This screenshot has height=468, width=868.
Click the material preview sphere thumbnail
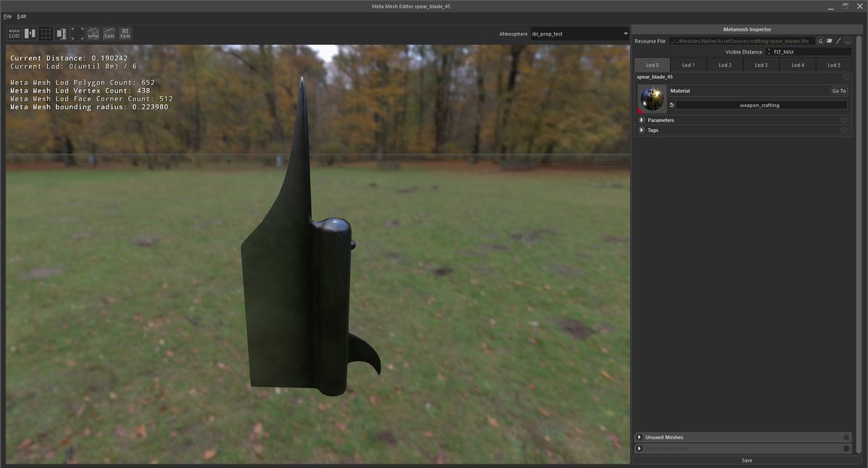pyautogui.click(x=652, y=98)
